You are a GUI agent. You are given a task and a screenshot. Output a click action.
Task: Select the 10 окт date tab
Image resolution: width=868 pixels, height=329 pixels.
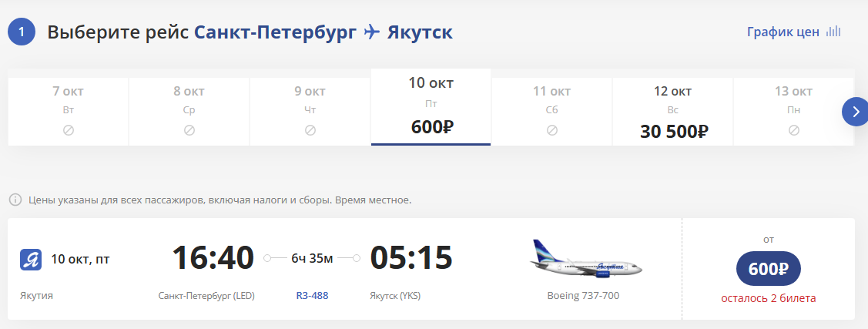(431, 107)
